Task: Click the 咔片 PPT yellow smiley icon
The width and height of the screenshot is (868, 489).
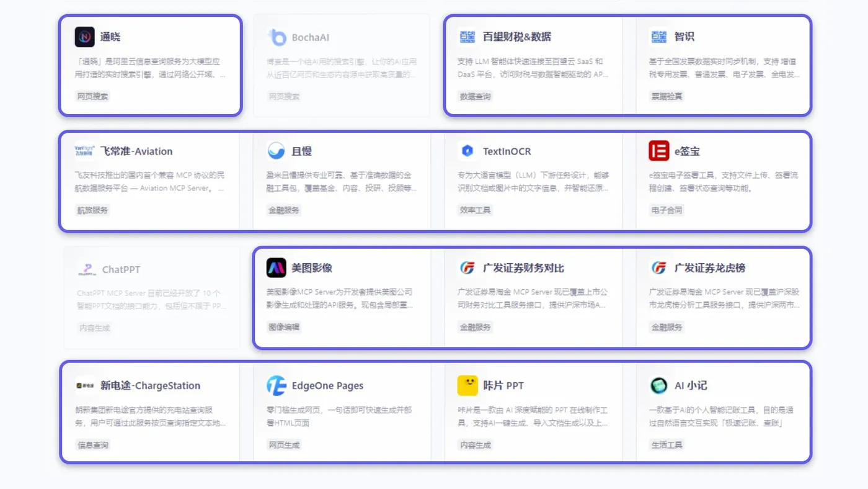Action: point(467,385)
